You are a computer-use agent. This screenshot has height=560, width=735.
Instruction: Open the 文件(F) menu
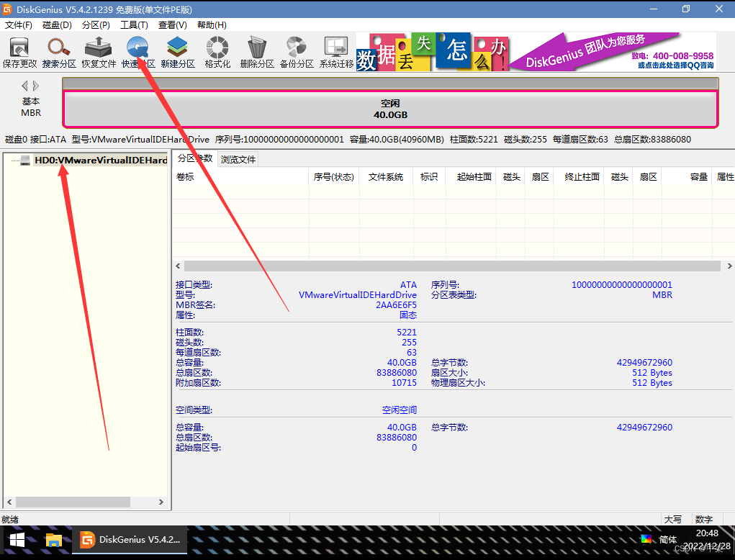(18, 25)
